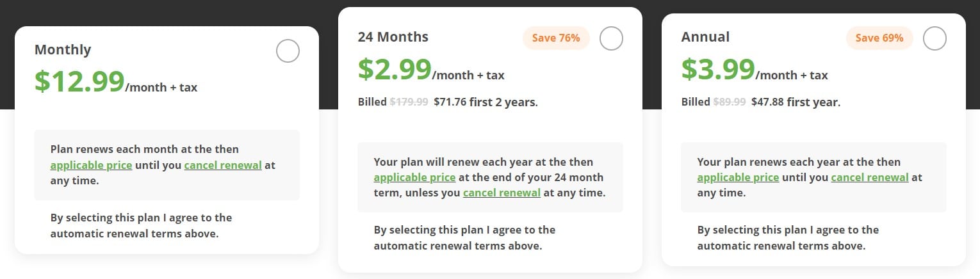
Task: Click the $2.99 price on 24 Months card
Action: 395,69
